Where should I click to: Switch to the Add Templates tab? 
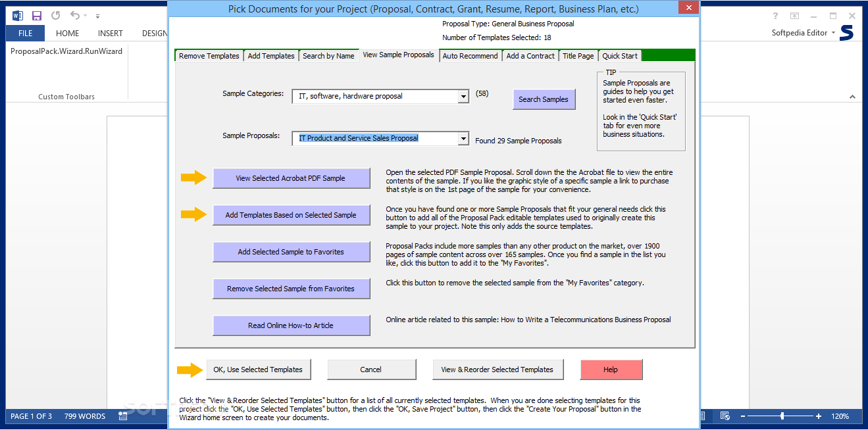[x=271, y=56]
